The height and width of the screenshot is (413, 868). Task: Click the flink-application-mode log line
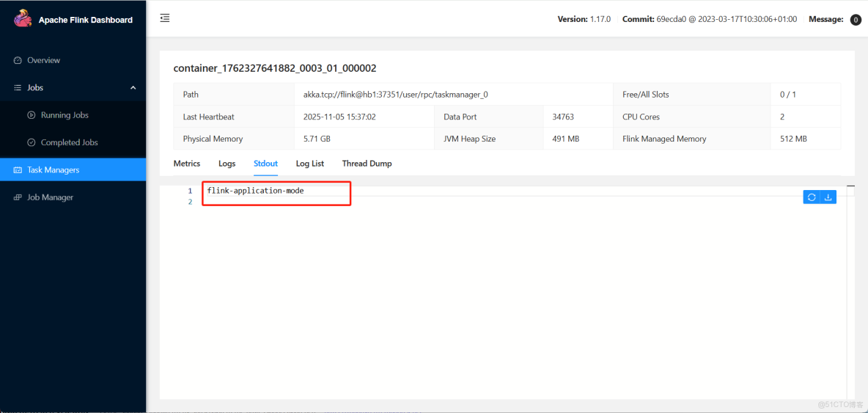click(256, 191)
